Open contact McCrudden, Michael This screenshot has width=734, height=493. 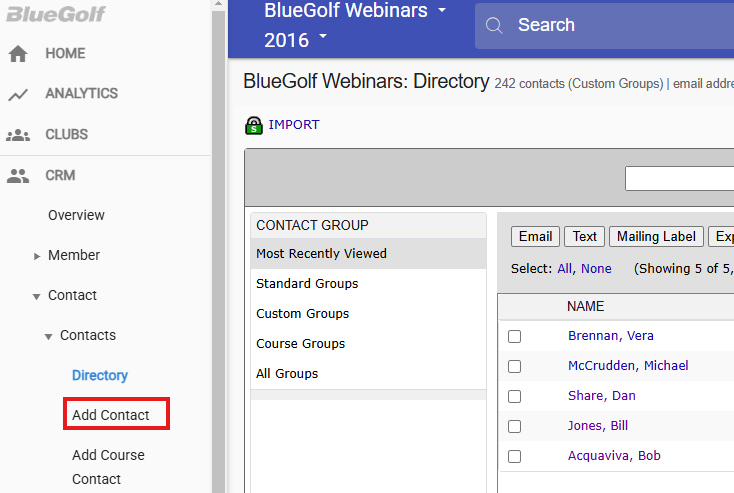pyautogui.click(x=628, y=366)
